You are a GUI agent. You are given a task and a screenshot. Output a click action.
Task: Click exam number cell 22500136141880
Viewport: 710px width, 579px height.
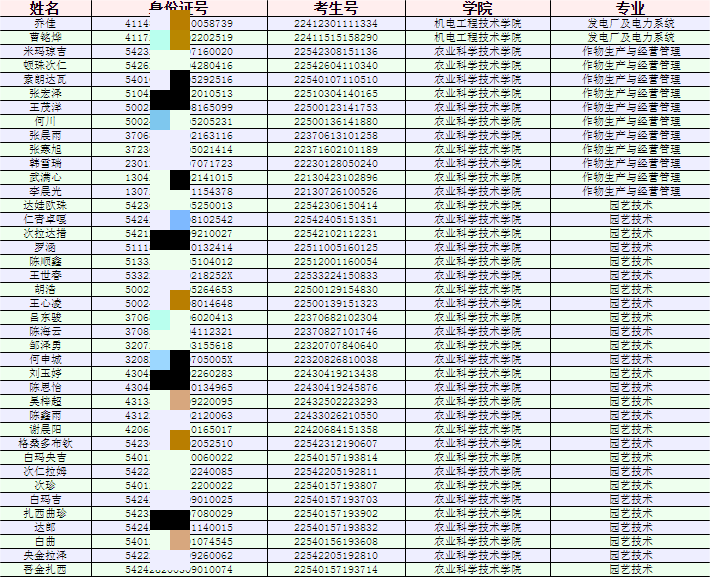click(336, 120)
